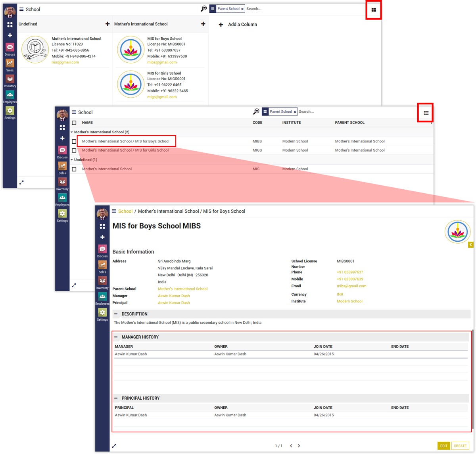Switch to kanban view using the grid icon

(x=374, y=10)
